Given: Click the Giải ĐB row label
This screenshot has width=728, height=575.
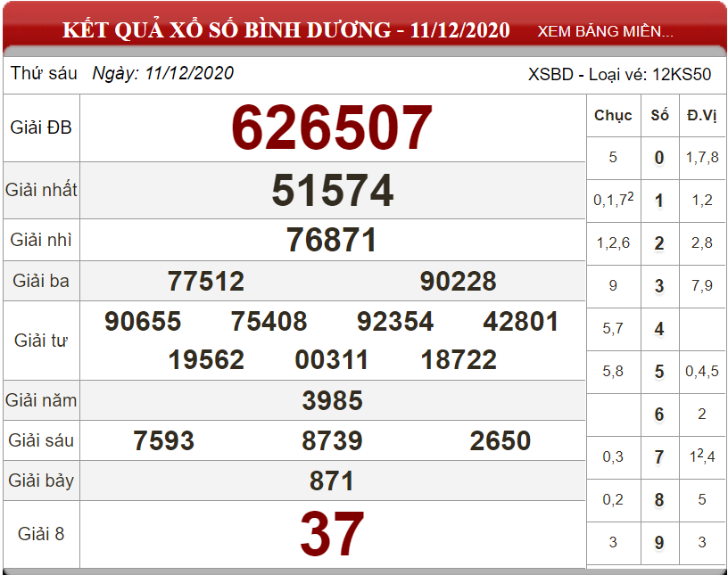Looking at the screenshot, I should point(41,127).
